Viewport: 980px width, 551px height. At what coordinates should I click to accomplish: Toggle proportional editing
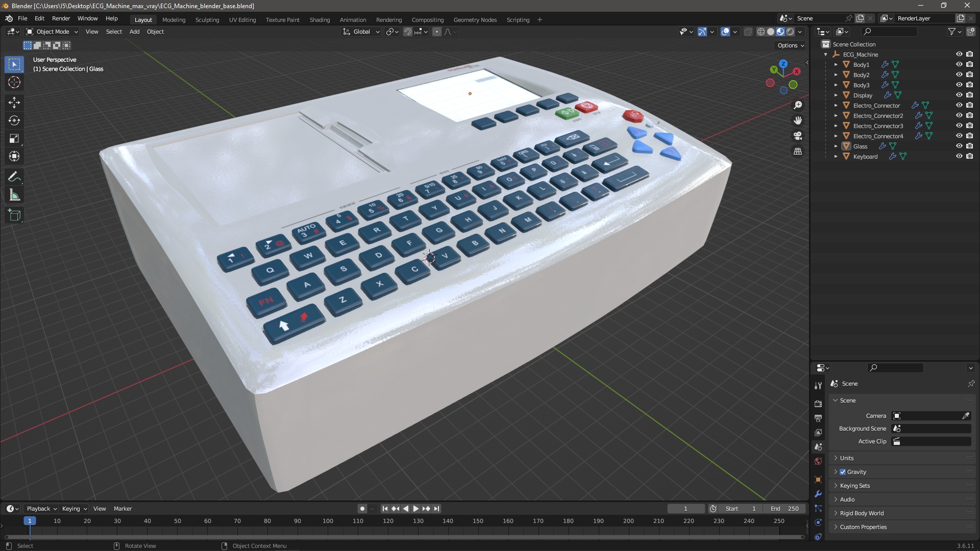437,32
